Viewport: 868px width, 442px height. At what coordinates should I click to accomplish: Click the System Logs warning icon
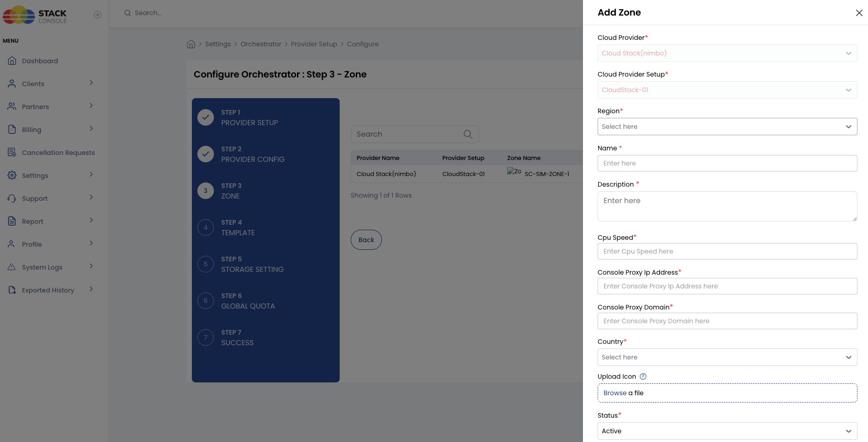coord(12,267)
